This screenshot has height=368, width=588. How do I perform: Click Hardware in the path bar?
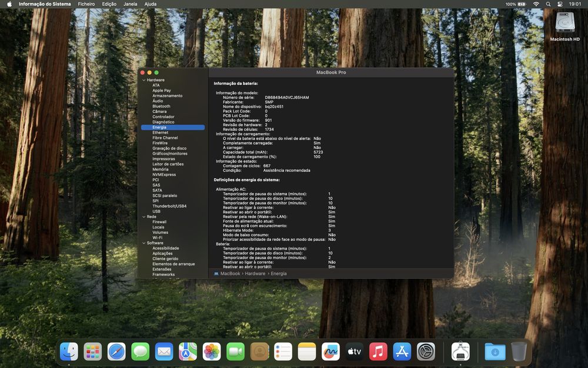[x=255, y=273]
